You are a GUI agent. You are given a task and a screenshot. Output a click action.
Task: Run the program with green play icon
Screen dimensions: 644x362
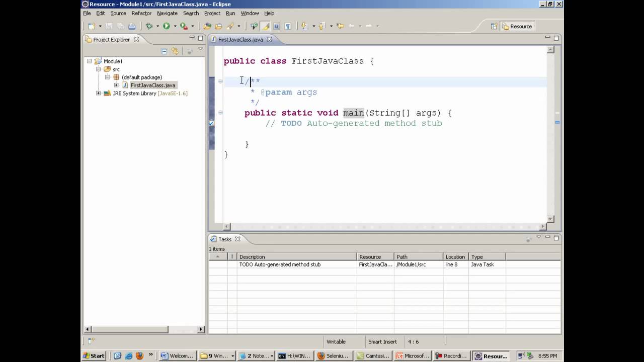[166, 26]
